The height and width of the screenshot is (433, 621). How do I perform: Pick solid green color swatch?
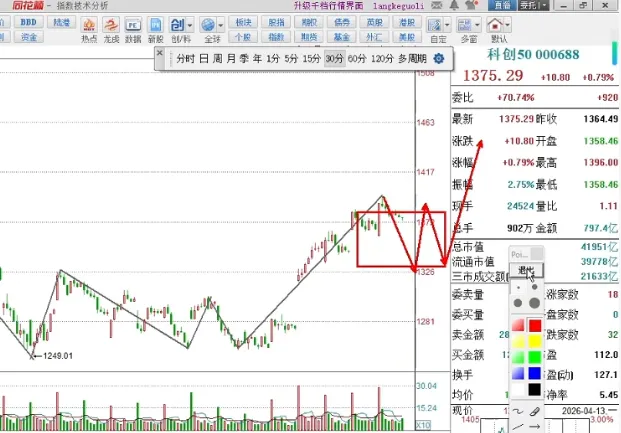(x=535, y=357)
